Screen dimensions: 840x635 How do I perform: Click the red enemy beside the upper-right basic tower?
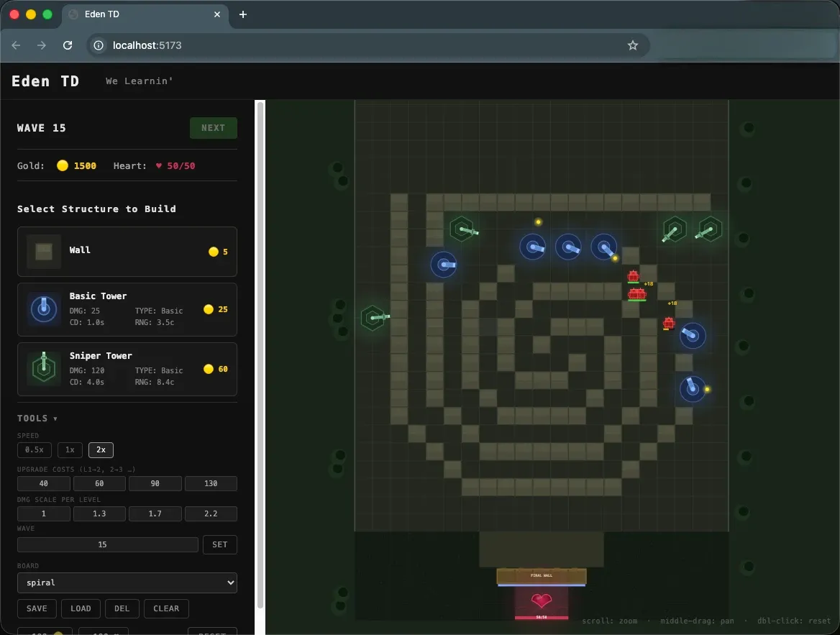[x=669, y=323]
